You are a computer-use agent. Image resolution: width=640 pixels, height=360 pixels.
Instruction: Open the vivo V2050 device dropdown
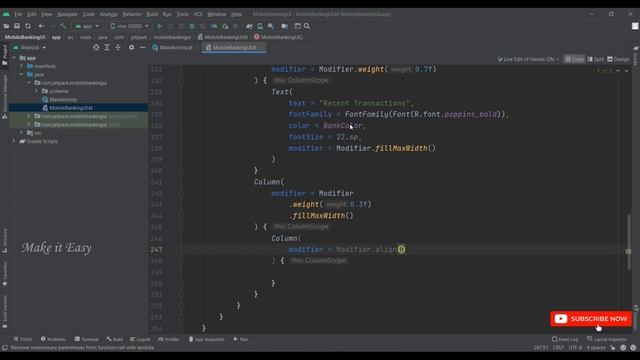coord(129,26)
